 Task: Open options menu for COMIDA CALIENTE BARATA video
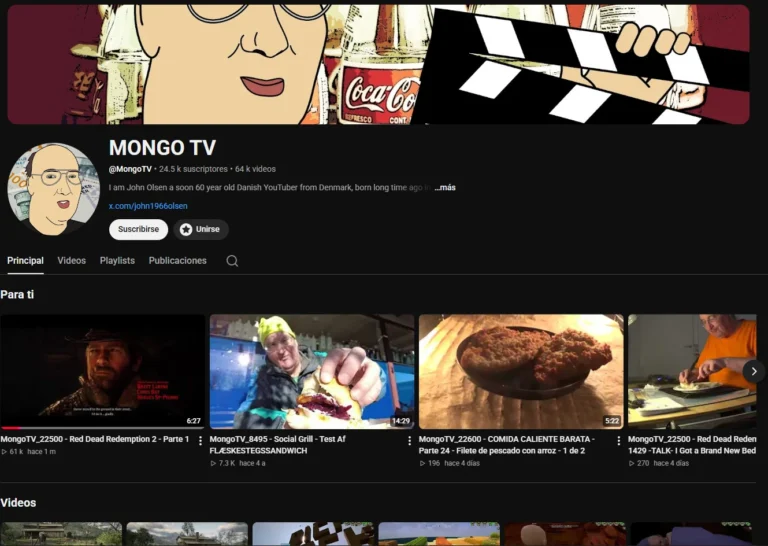pyautogui.click(x=619, y=441)
